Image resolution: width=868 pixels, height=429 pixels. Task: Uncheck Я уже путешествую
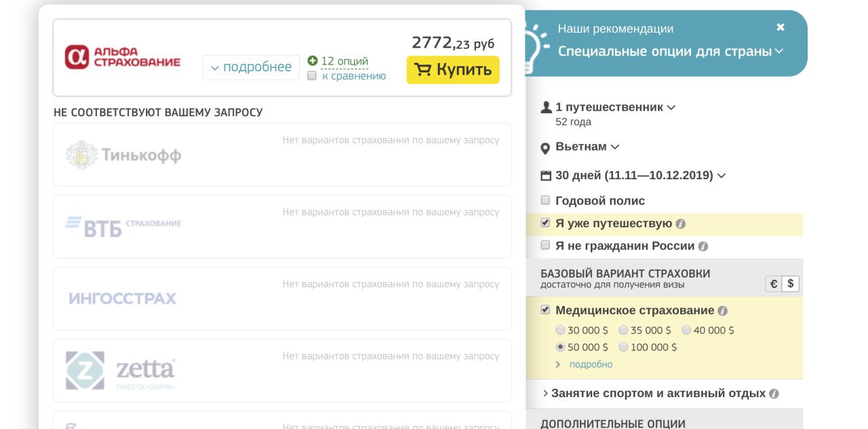pyautogui.click(x=545, y=223)
